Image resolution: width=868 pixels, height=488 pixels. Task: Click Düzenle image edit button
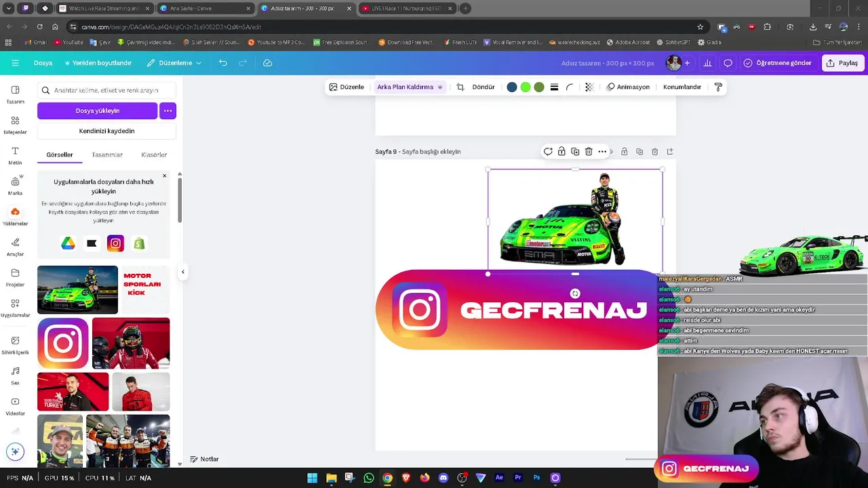(x=347, y=87)
